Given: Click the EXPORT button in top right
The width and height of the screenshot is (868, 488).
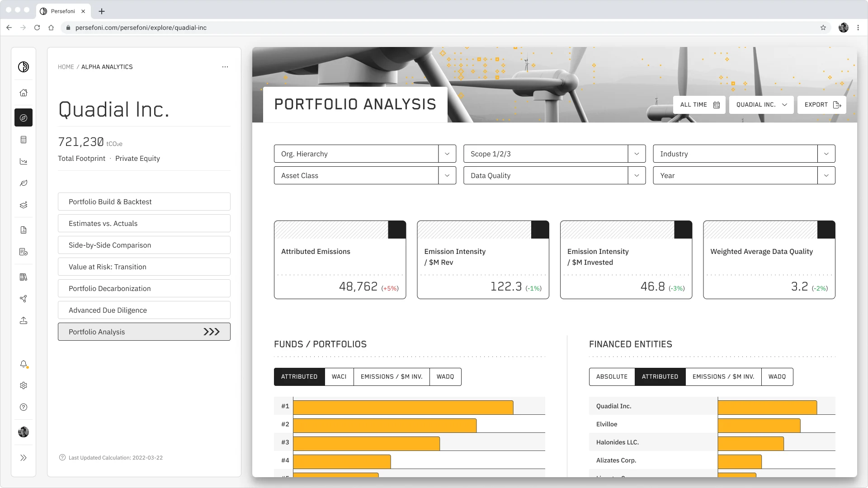Looking at the screenshot, I should pyautogui.click(x=822, y=104).
